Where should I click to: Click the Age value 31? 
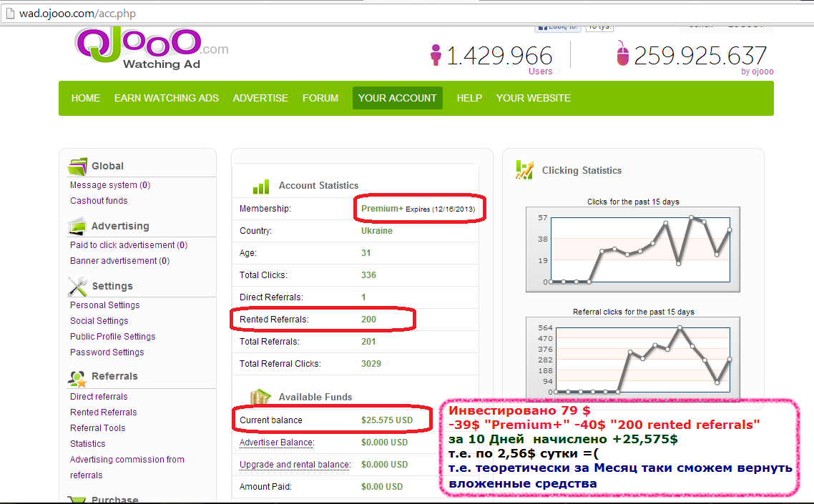coord(366,253)
